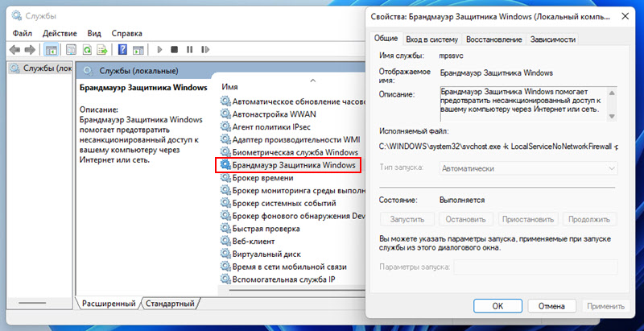Switch to the Зависимости tab
The width and height of the screenshot is (644, 331).
click(x=554, y=39)
